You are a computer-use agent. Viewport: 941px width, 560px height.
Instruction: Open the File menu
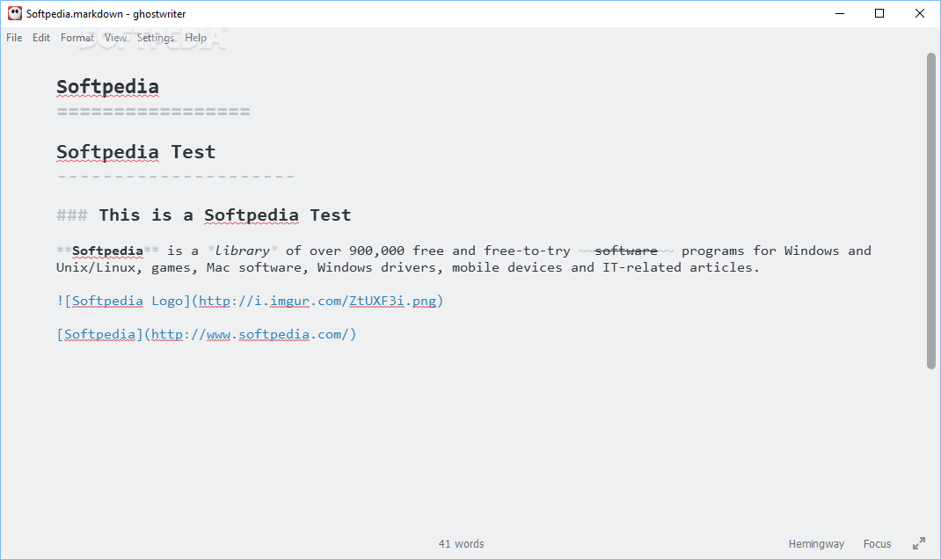tap(14, 38)
